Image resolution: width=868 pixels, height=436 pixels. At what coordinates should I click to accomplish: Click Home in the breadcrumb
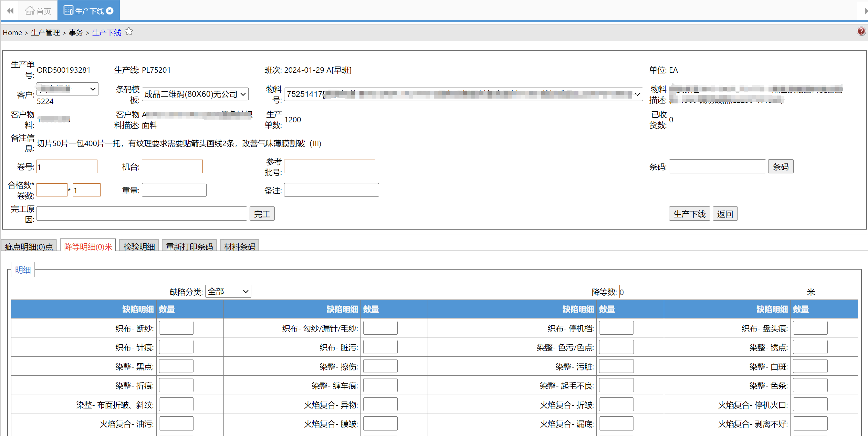[x=12, y=33]
